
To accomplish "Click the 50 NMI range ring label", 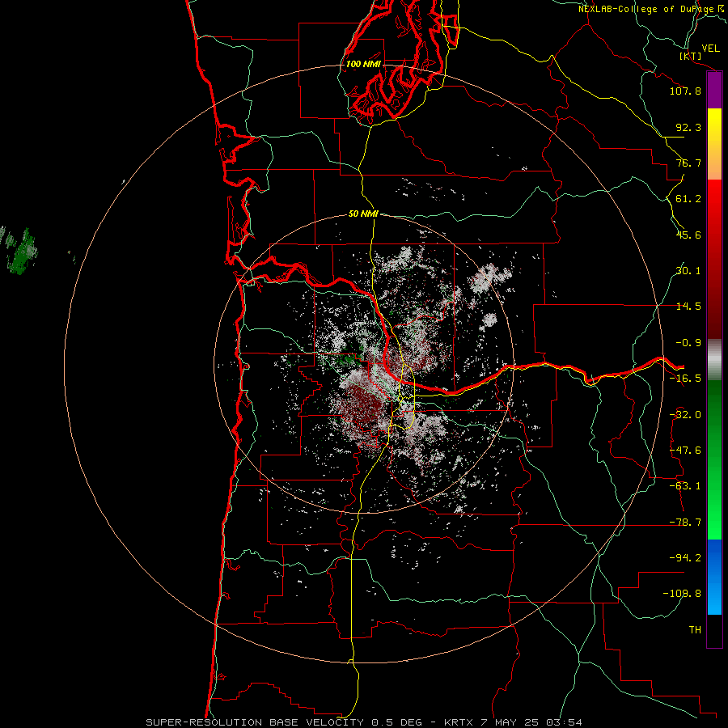I will click(x=363, y=214).
